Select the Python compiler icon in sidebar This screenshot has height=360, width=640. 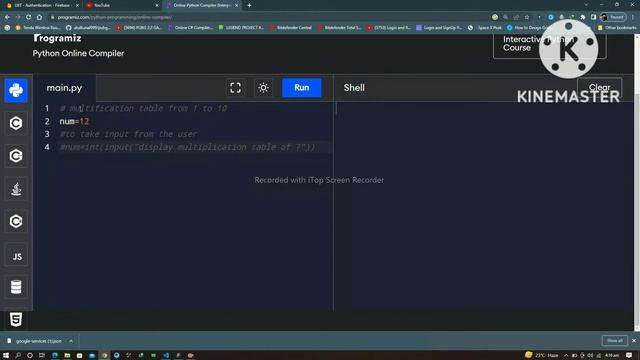tap(16, 90)
